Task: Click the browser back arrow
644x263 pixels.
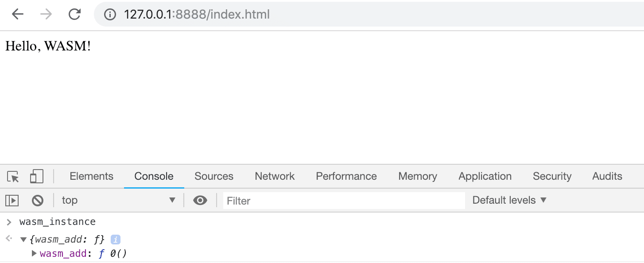Action: click(17, 15)
